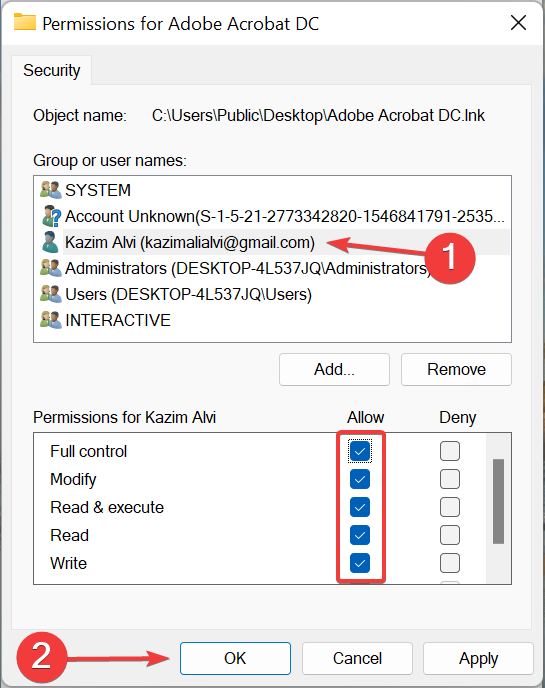
Task: Check Deny for Read & execute
Action: 450,507
